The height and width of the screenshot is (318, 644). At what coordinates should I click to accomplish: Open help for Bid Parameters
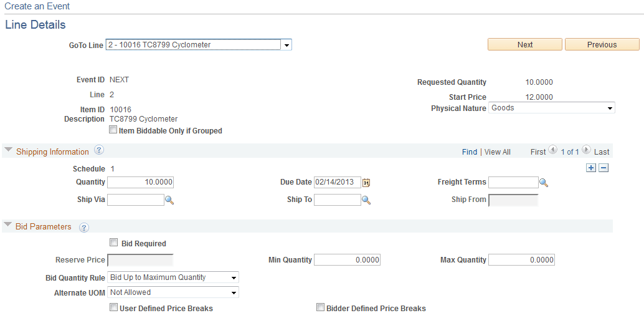tap(84, 228)
